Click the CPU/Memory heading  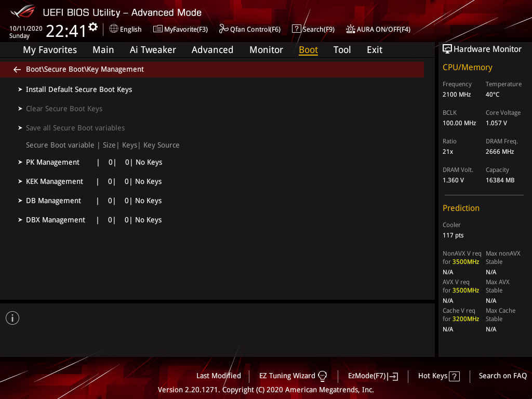point(467,68)
